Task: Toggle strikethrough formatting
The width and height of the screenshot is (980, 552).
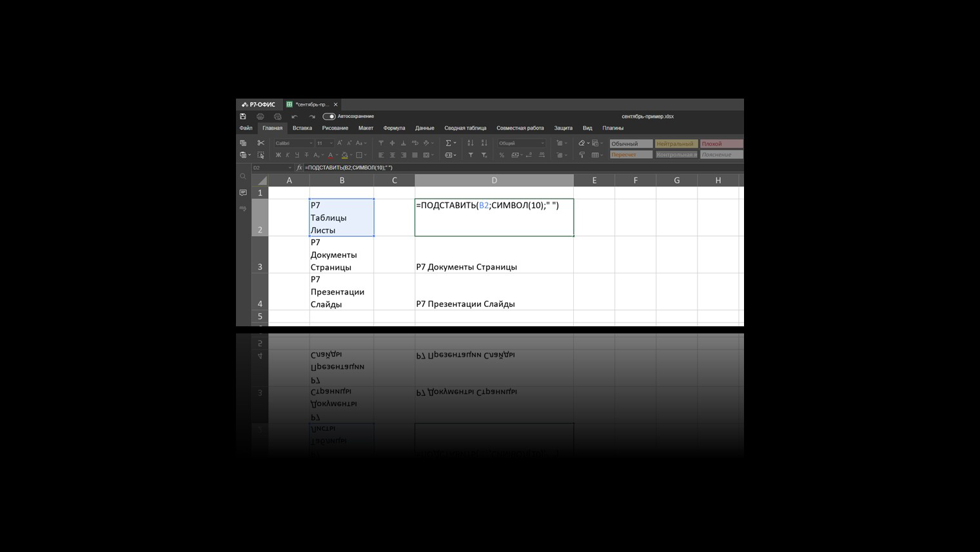Action: [306, 155]
